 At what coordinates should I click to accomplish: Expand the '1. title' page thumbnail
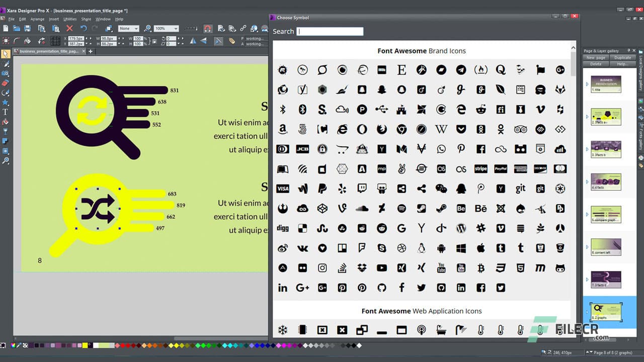587,84
